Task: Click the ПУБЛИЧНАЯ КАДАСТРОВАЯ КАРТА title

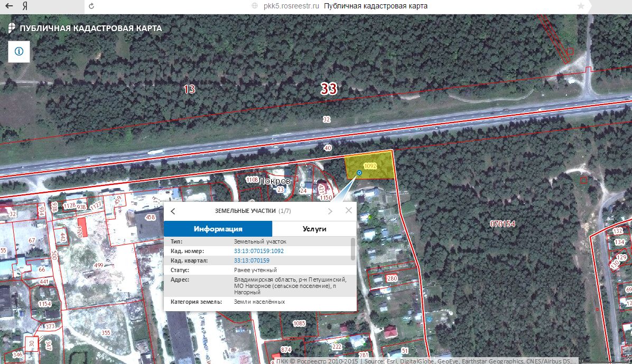Action: coord(91,28)
